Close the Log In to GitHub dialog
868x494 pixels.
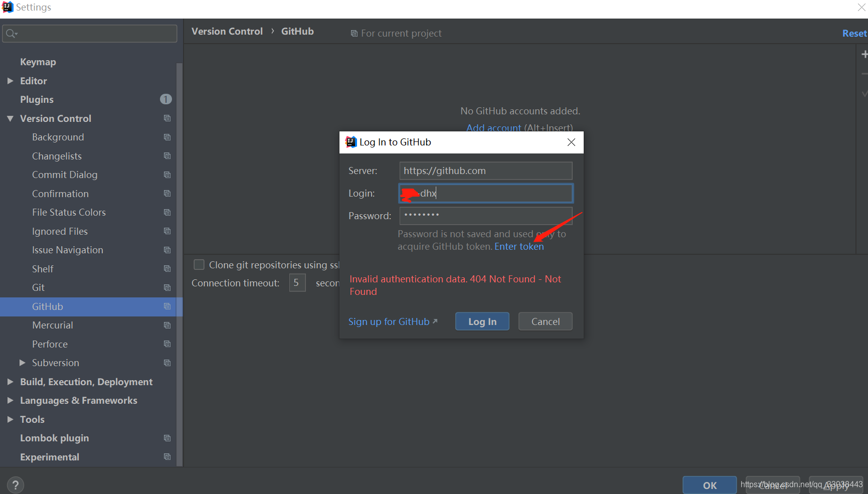click(571, 142)
